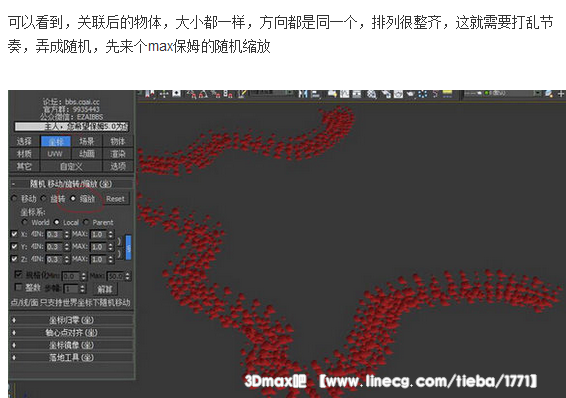The width and height of the screenshot is (566, 398).
Task: Uncheck the Z axis checkbox
Action: point(14,259)
